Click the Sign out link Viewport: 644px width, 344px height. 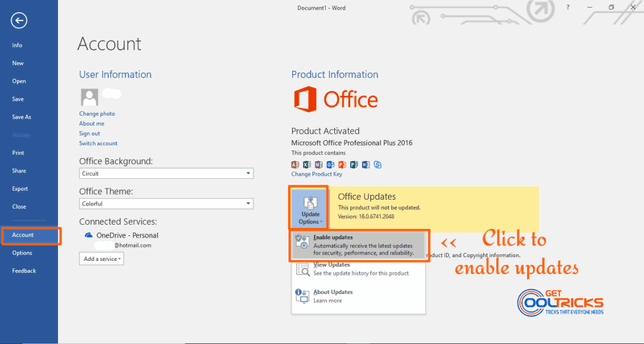pyautogui.click(x=89, y=134)
